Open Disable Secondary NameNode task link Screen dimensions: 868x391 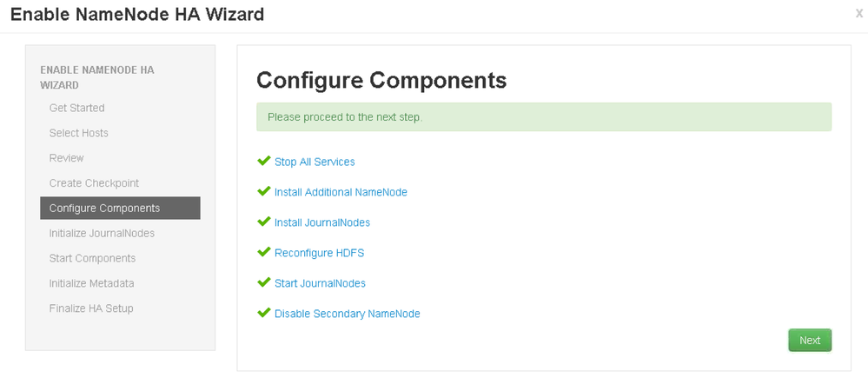coord(347,314)
